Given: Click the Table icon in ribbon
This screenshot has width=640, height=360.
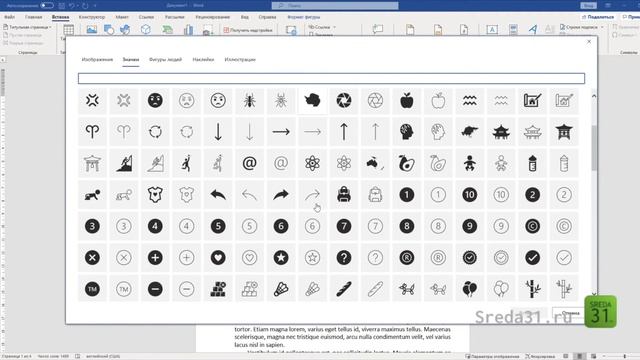Looking at the screenshot, I should coord(69,30).
